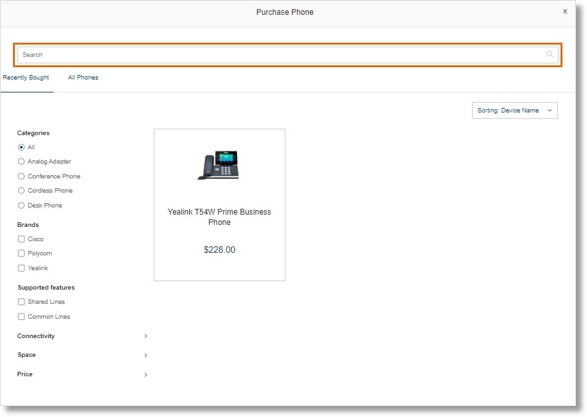The height and width of the screenshot is (417, 587).
Task: Click into the Search input field
Action: coord(288,55)
